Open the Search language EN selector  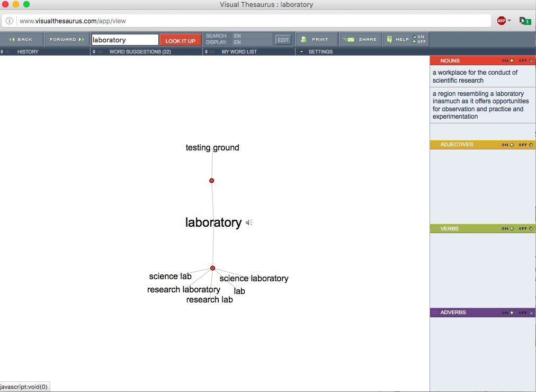[x=252, y=36]
